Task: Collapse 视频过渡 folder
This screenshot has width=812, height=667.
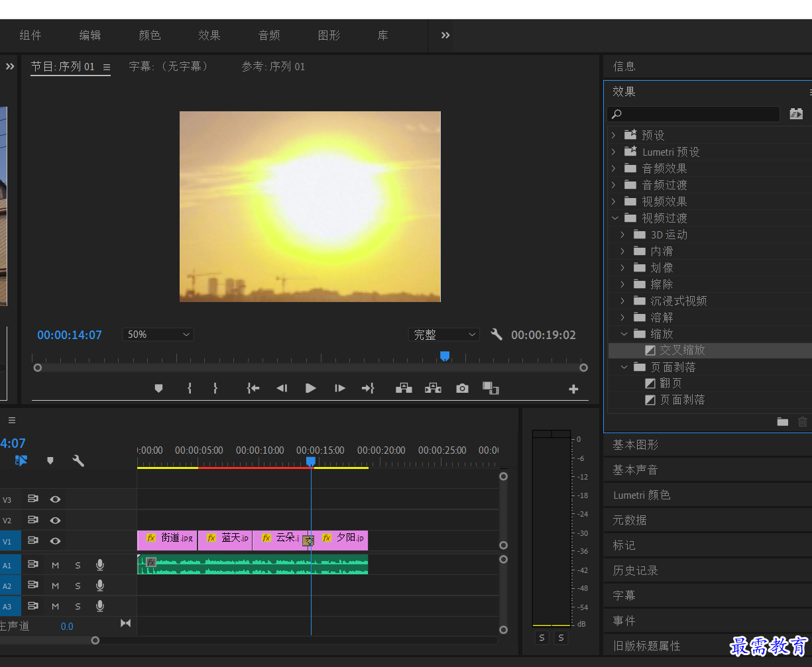Action: (614, 218)
